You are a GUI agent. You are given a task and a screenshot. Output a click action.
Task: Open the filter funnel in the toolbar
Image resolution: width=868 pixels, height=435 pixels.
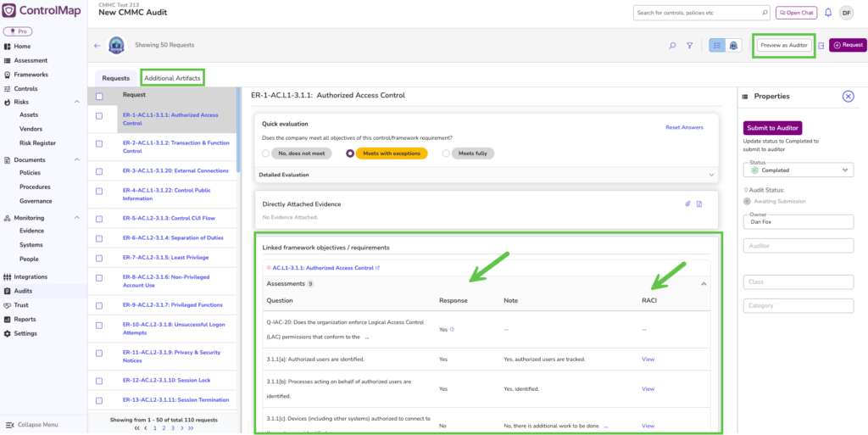pos(690,46)
